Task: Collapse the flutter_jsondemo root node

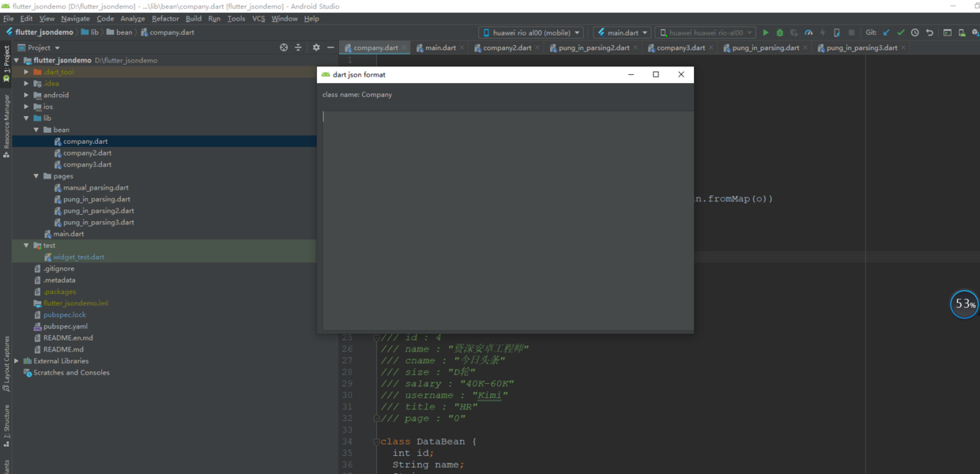Action: tap(17, 60)
